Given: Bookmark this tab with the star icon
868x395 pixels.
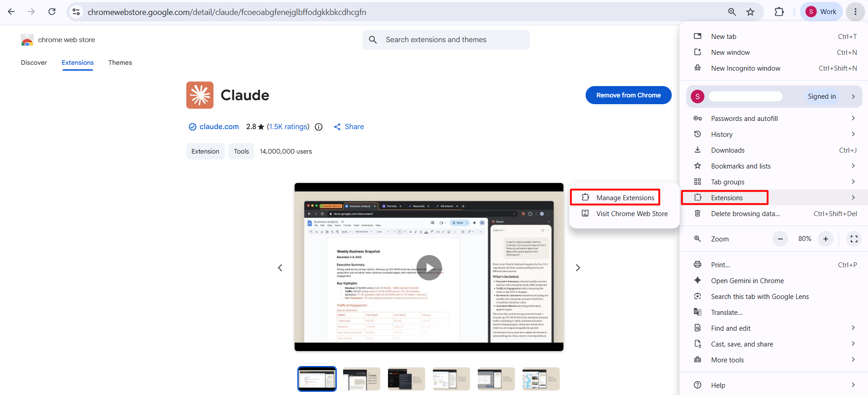Looking at the screenshot, I should [x=751, y=12].
